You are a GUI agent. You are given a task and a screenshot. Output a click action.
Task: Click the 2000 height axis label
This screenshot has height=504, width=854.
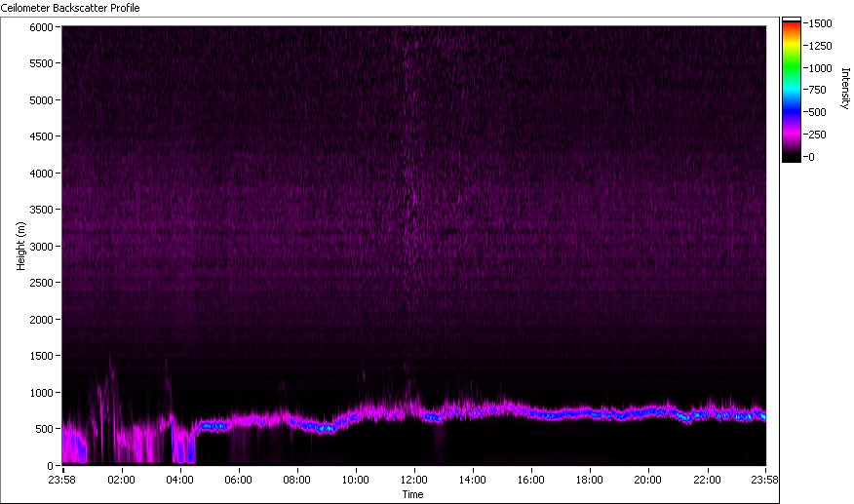41,320
